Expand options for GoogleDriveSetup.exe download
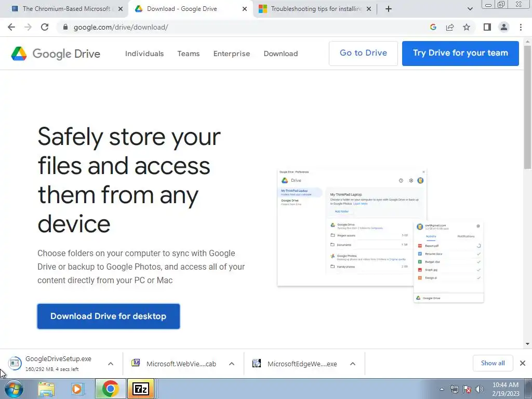The width and height of the screenshot is (532, 399). click(x=111, y=364)
